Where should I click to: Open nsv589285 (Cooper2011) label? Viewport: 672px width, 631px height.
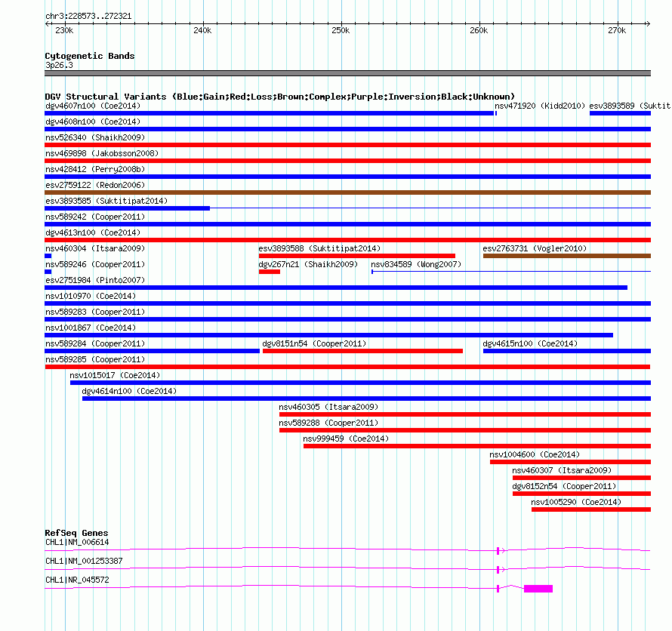[95, 359]
